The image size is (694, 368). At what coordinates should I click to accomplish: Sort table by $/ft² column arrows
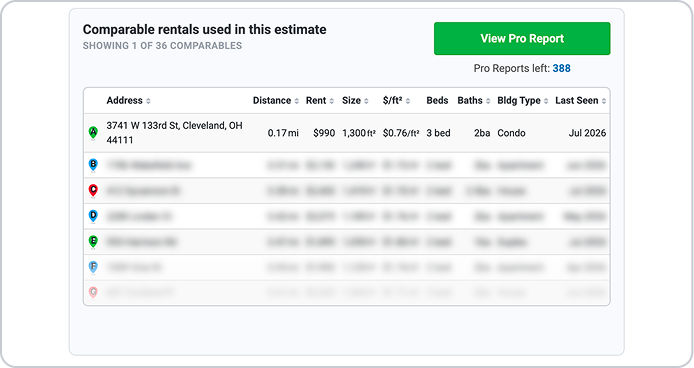408,101
